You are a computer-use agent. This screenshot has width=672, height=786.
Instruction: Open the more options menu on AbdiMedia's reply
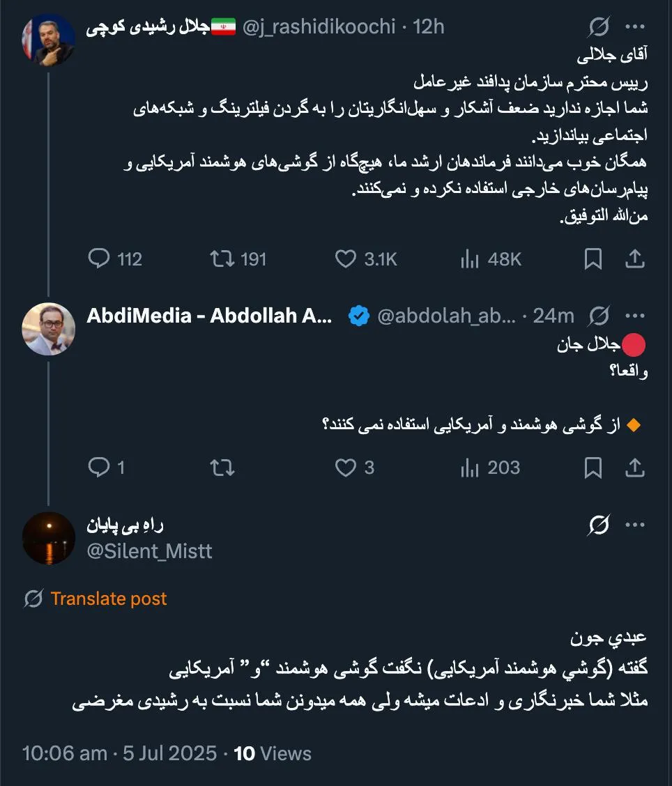(x=635, y=315)
